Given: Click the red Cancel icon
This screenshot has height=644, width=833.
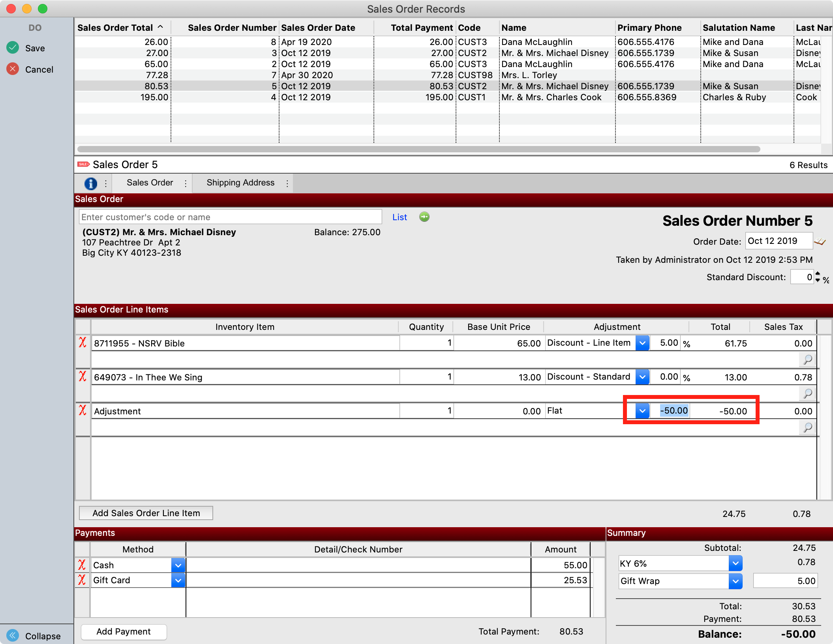Looking at the screenshot, I should (13, 69).
